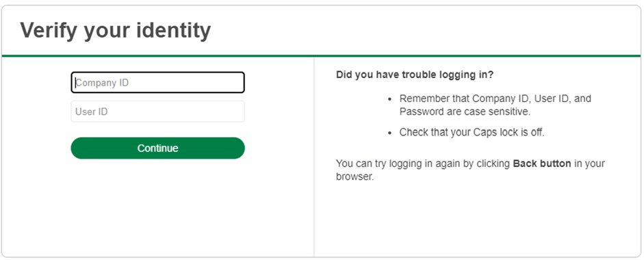Click the word 'Verify' in the title
This screenshot has width=644, height=260.
click(x=49, y=31)
